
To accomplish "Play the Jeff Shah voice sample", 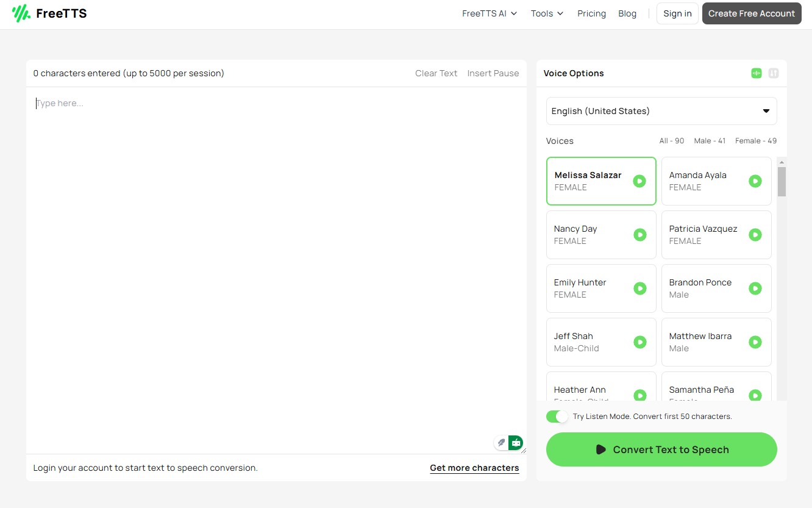I will tap(639, 342).
